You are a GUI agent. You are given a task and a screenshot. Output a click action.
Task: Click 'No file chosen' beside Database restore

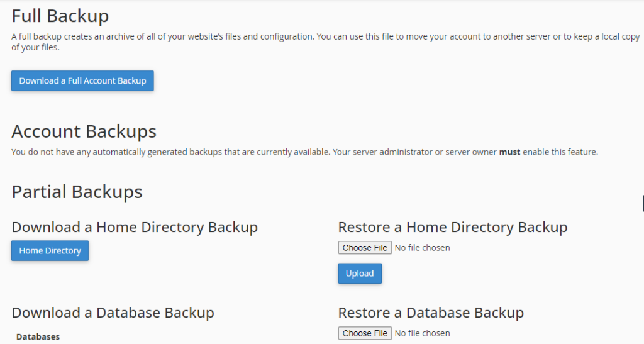[422, 333]
